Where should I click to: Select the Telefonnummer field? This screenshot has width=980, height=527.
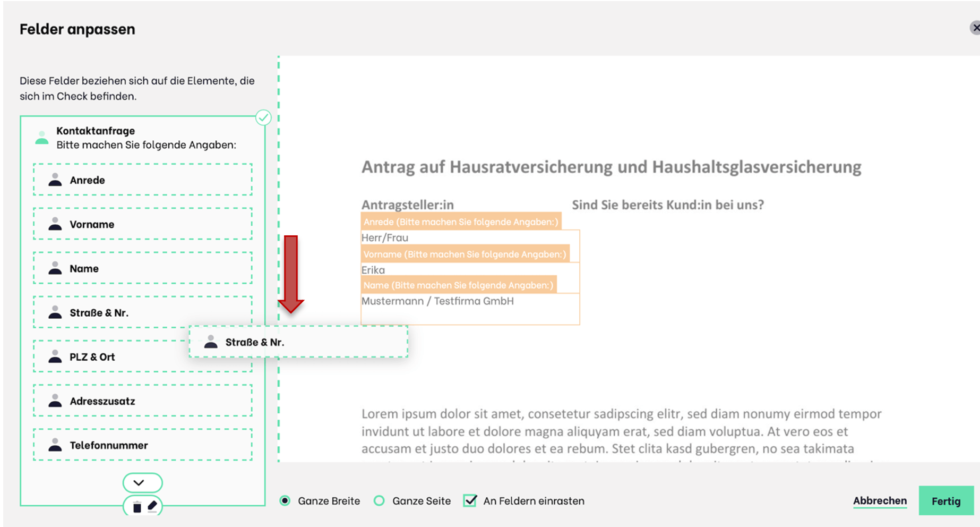142,444
